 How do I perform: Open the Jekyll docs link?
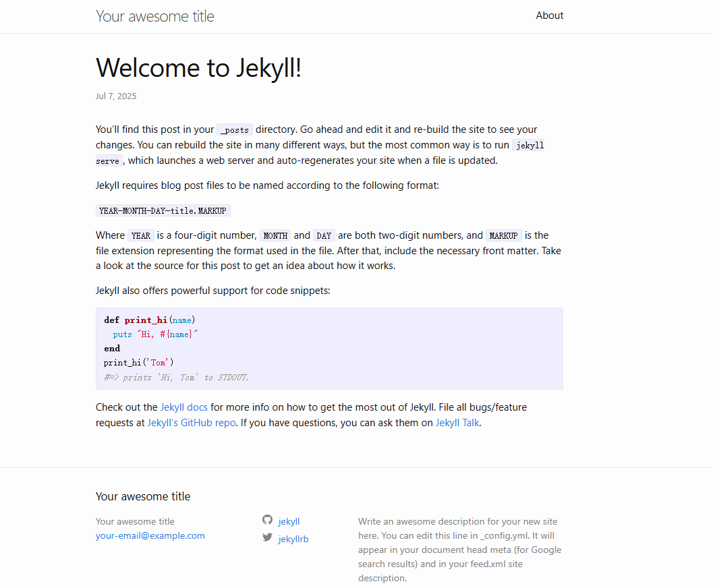183,407
